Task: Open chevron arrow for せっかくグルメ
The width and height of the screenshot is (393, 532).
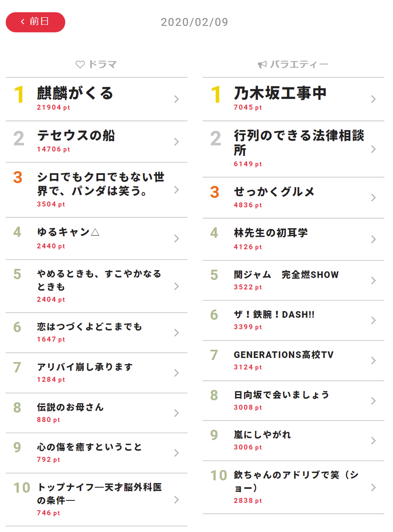Action: [373, 197]
